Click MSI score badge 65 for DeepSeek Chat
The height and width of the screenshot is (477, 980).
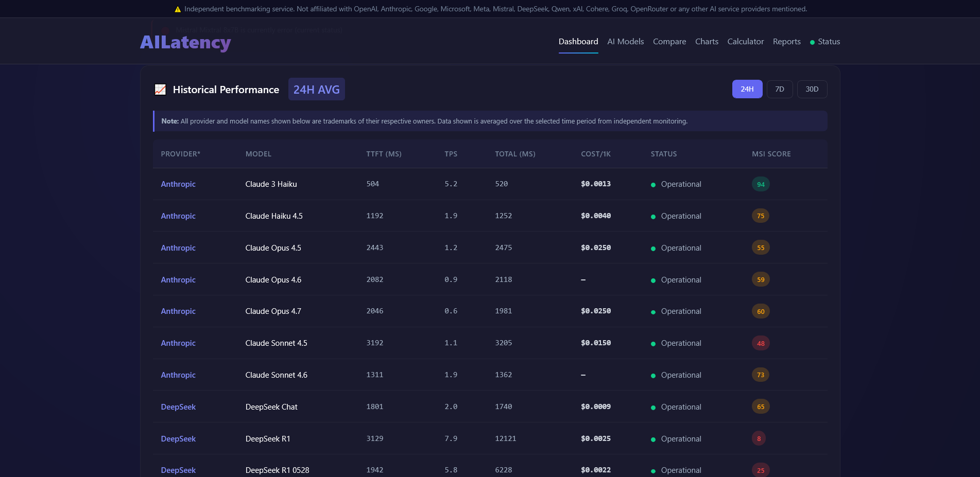pos(761,407)
